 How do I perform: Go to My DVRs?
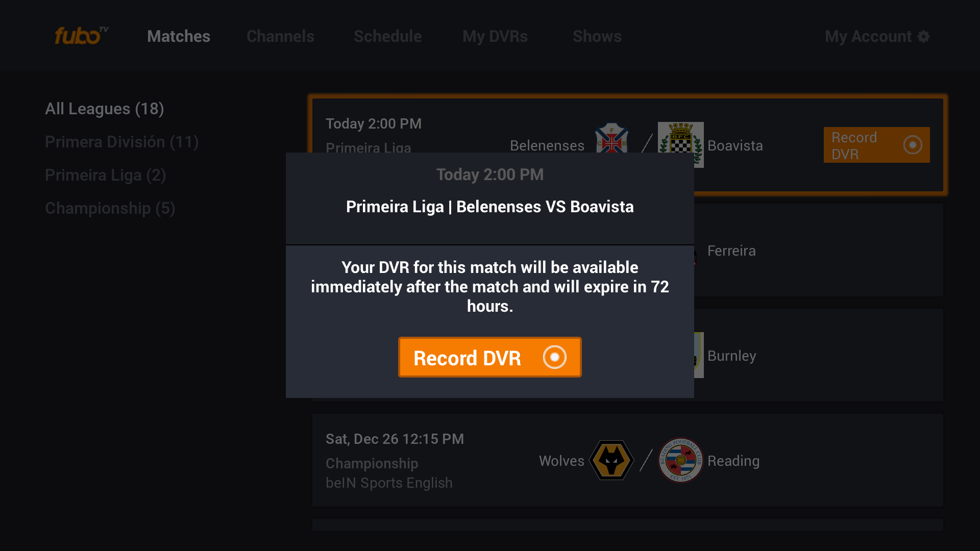[495, 36]
